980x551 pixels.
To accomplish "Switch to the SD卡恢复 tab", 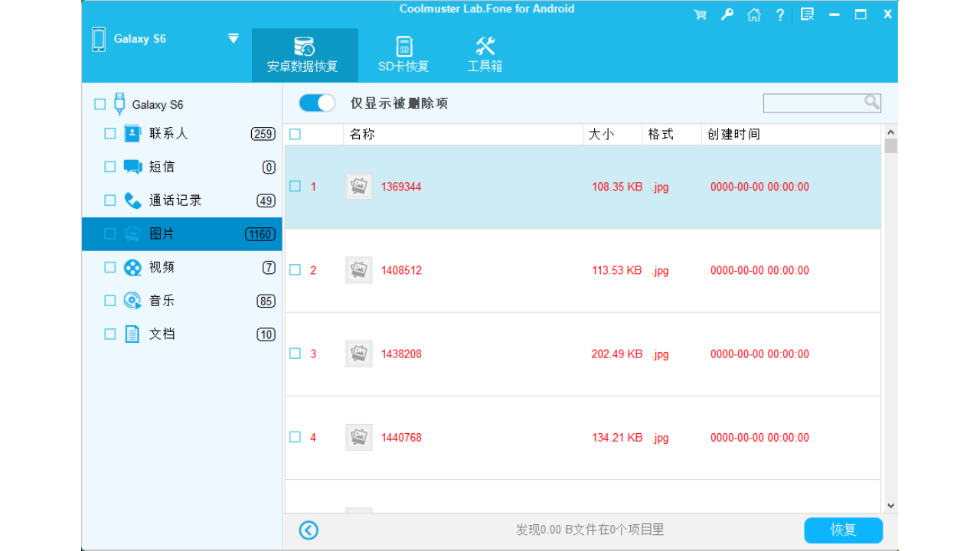I will [403, 54].
